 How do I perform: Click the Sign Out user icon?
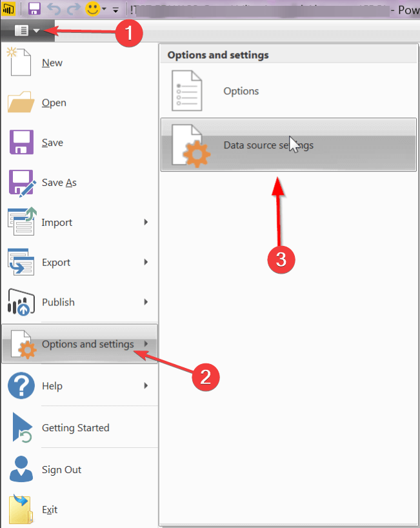(x=21, y=469)
